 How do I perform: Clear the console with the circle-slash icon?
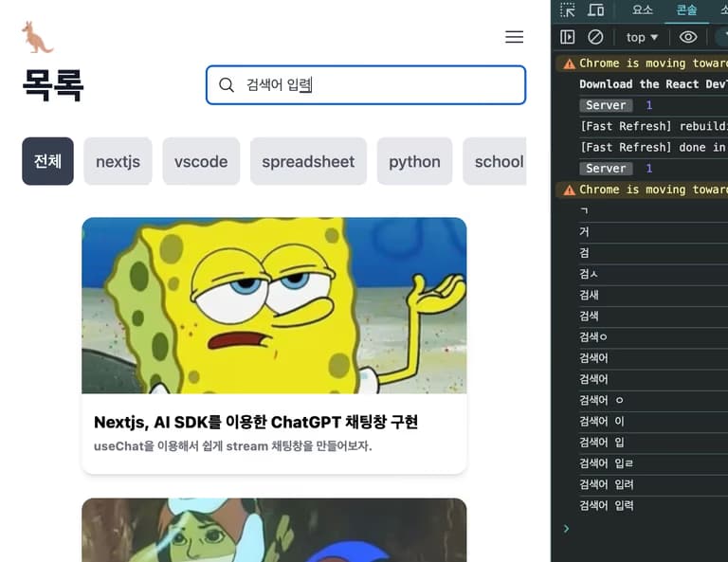pos(595,37)
